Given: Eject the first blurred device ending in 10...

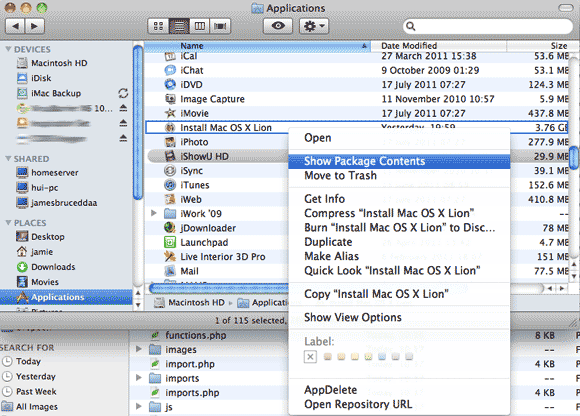Looking at the screenshot, I should click(123, 108).
